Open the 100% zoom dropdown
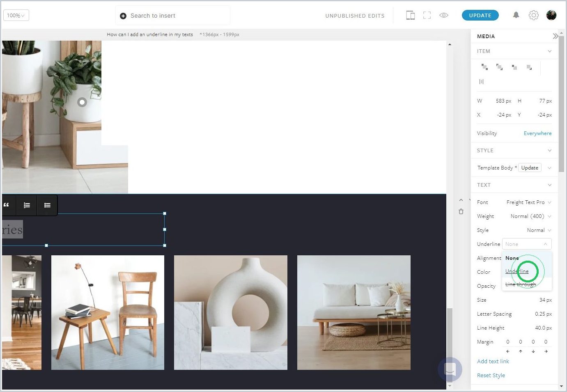Viewport: 567px width, 392px height. click(x=16, y=16)
